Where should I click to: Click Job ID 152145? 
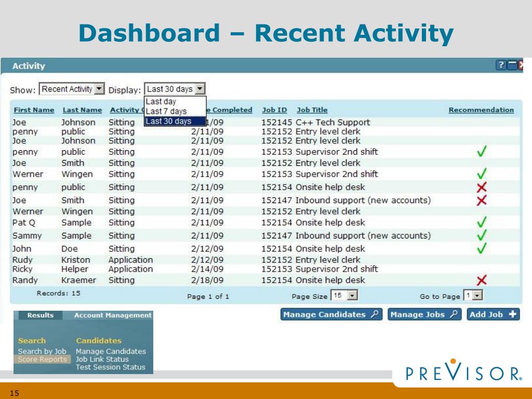coord(276,122)
